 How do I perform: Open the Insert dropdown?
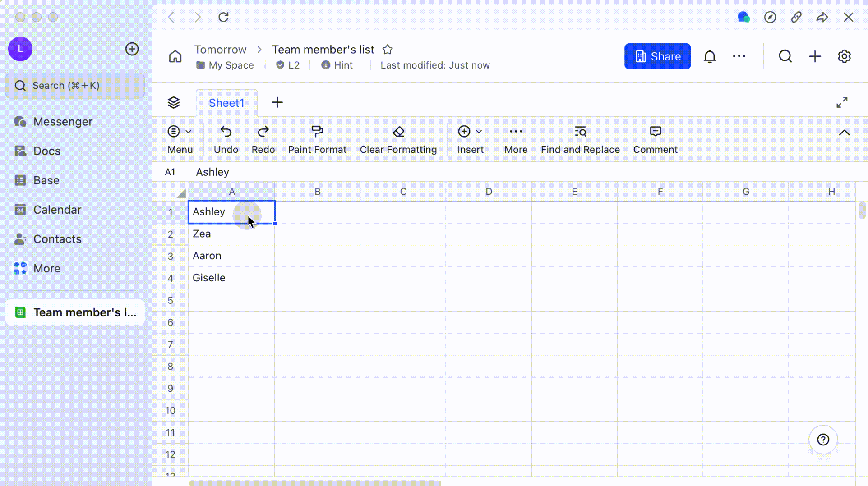(x=470, y=138)
